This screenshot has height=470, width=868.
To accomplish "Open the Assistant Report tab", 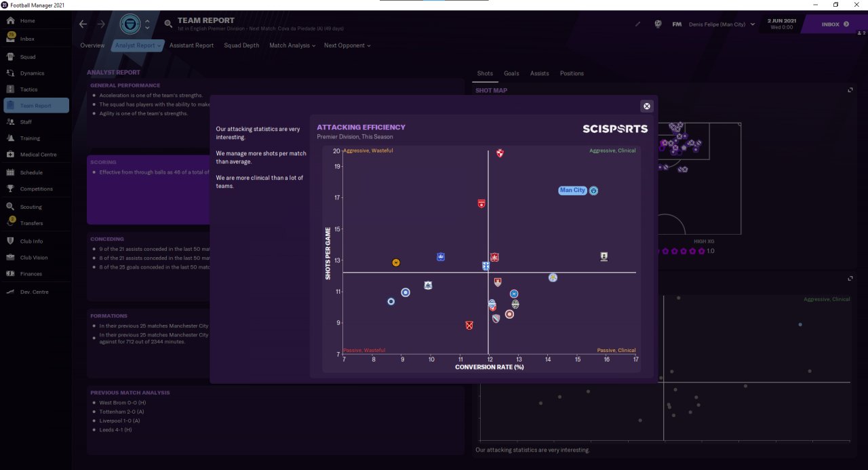I will pyautogui.click(x=191, y=45).
